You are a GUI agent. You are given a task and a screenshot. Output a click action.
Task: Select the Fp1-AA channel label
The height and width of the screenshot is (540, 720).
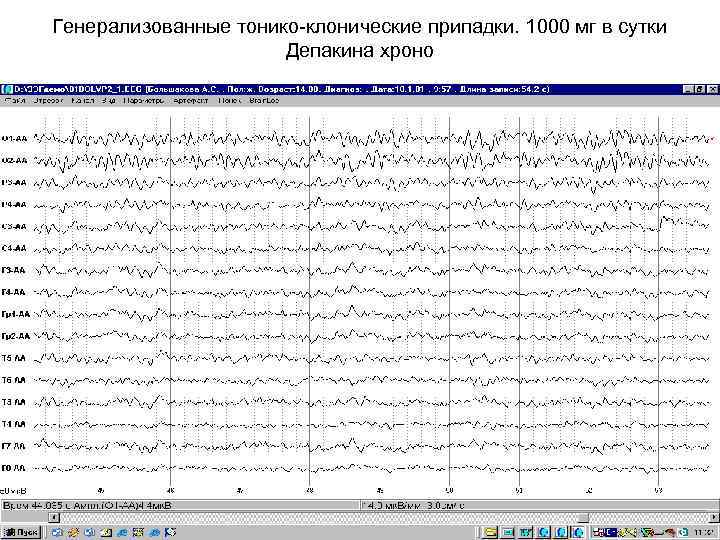(x=16, y=315)
